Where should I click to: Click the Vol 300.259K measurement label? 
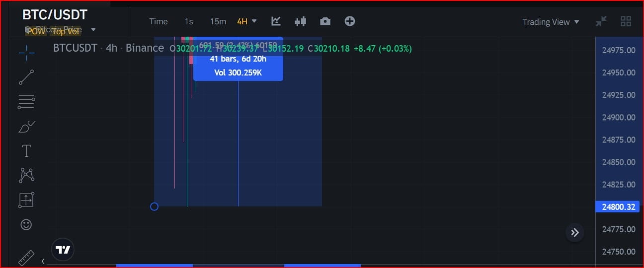(238, 73)
